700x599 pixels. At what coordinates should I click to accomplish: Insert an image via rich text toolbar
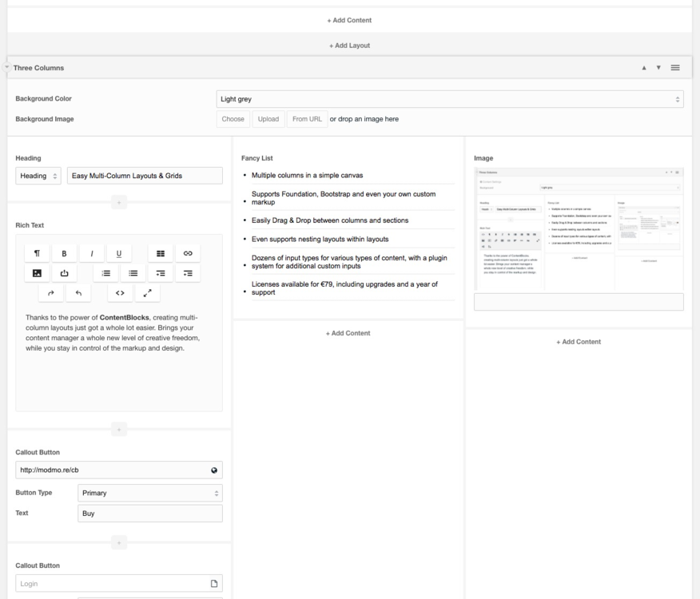pyautogui.click(x=38, y=273)
